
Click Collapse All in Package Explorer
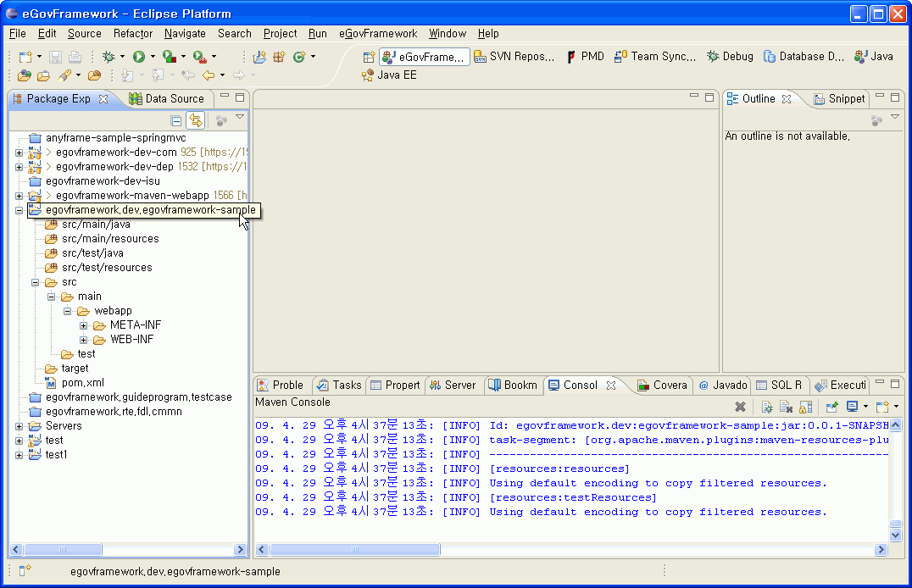176,120
